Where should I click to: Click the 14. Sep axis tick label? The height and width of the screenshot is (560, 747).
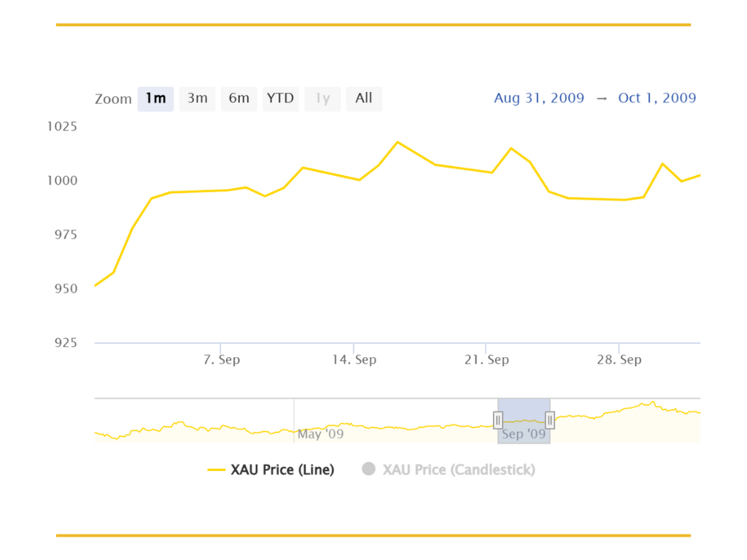click(x=354, y=359)
